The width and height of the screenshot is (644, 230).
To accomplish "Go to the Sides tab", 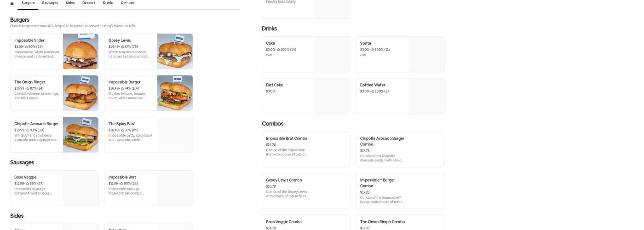I will pyautogui.click(x=70, y=3).
